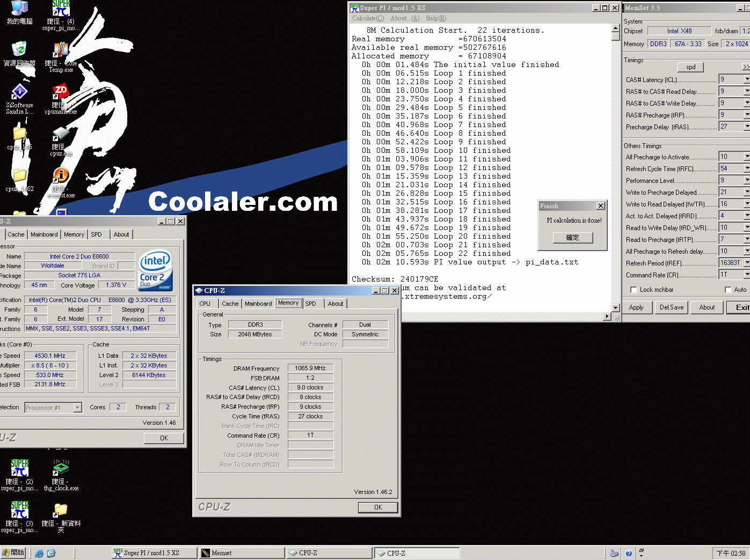Switch to the Mainboard tab in front CPU-Z

click(x=258, y=304)
